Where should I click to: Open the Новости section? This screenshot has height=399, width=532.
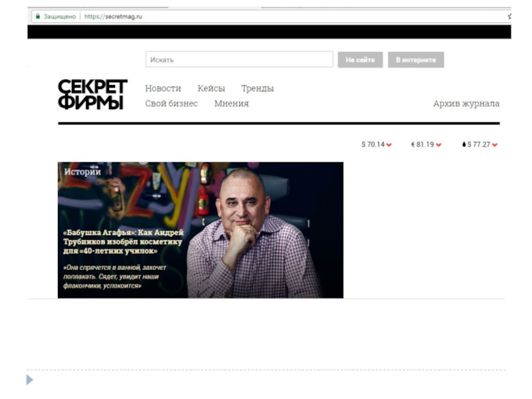[163, 88]
